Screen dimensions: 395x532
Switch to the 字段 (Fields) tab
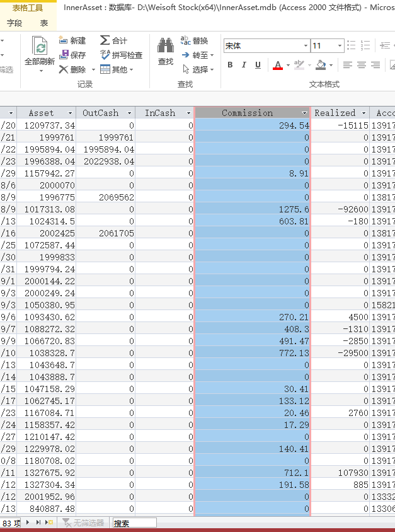coord(14,23)
